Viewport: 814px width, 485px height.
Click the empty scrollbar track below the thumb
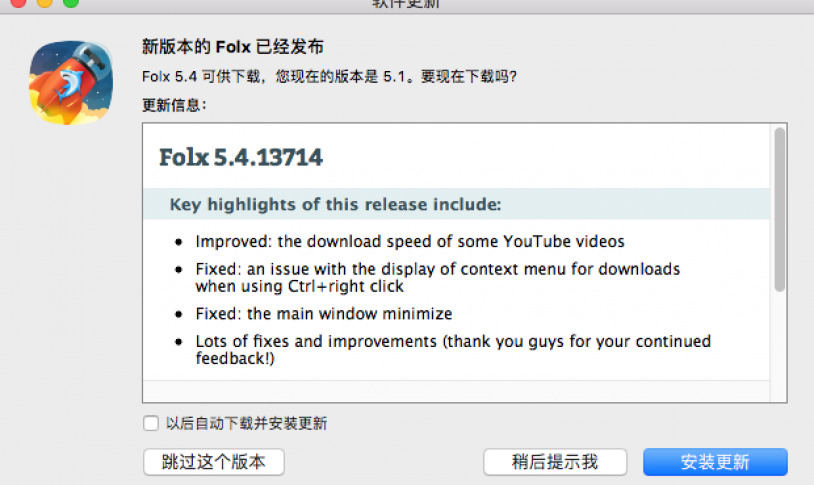point(779,347)
